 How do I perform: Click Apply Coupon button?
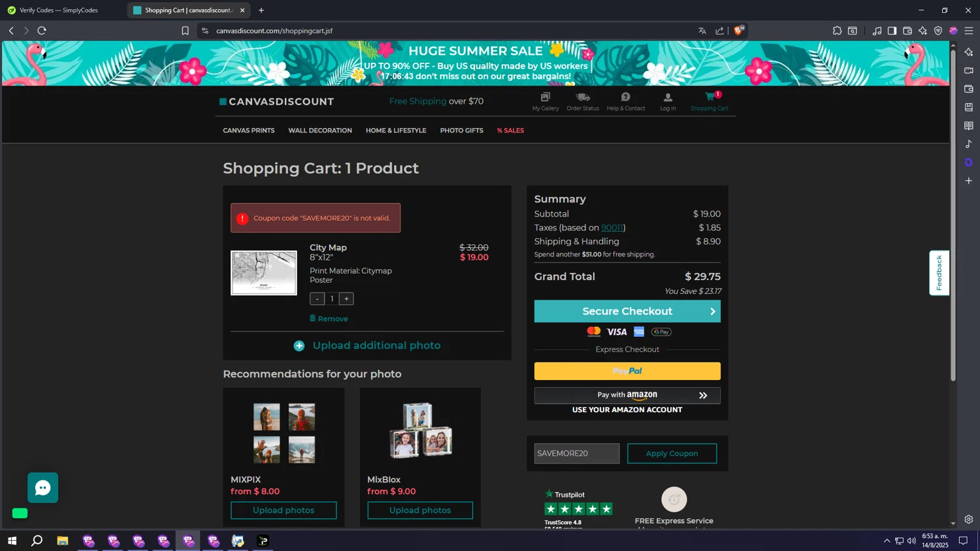coord(672,454)
